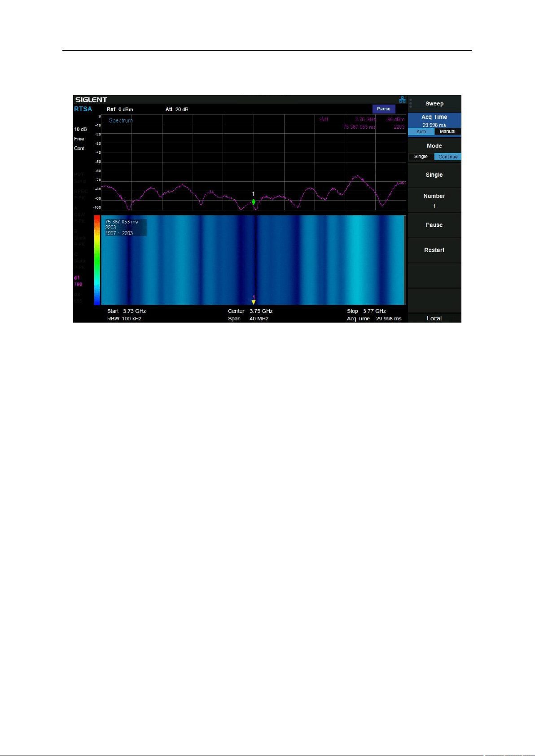This screenshot has height=756, width=535.
Task: Click the spectrogram waterfall display
Action: (x=254, y=260)
